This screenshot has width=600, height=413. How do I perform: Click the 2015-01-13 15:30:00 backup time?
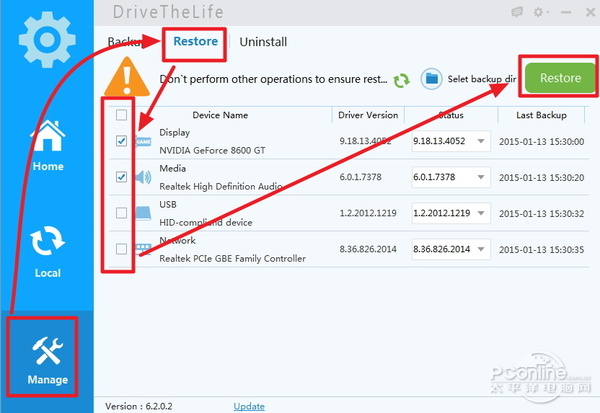pos(541,142)
